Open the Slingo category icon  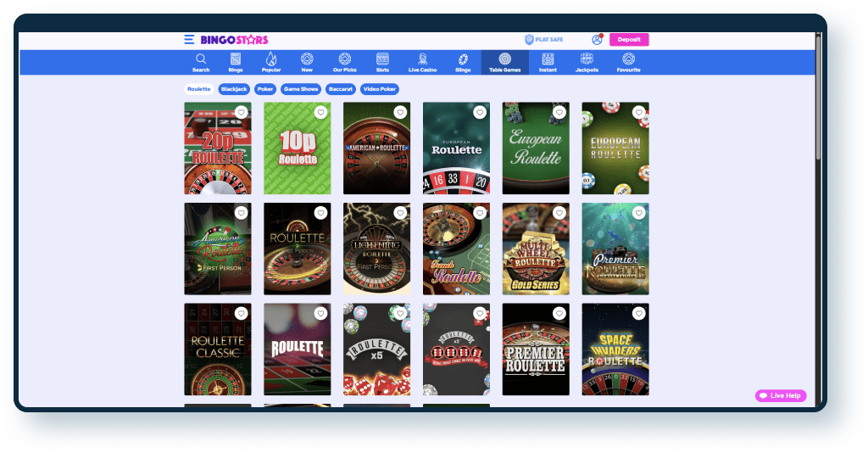pos(463,59)
